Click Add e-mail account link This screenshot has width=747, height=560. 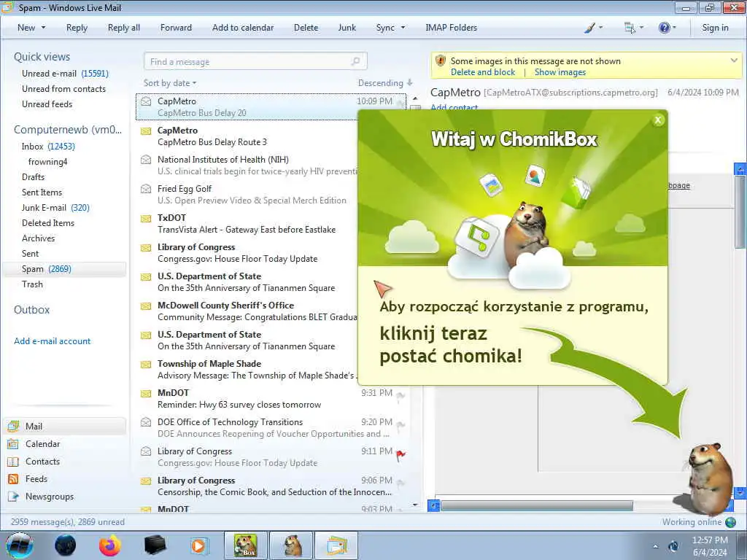coord(52,341)
